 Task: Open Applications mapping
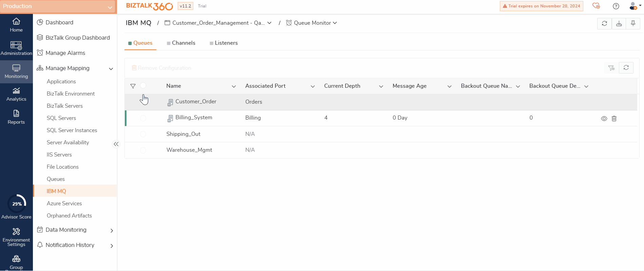click(x=61, y=82)
